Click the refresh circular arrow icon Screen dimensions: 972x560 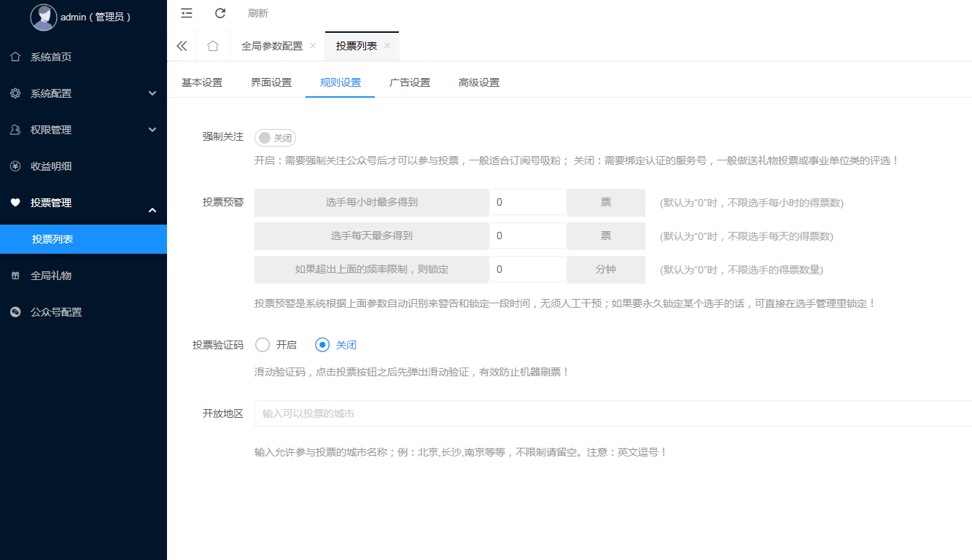click(x=220, y=13)
